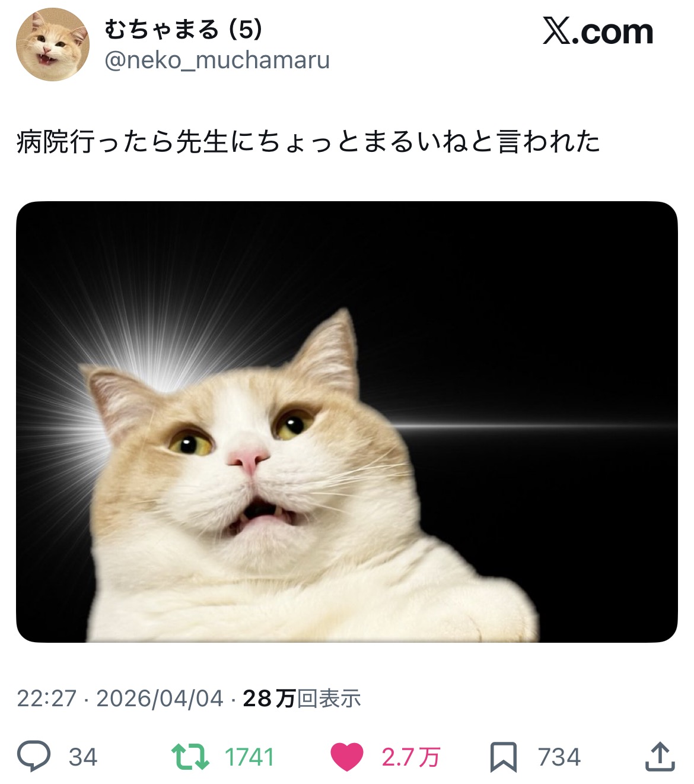Open むちゃまる cat profile avatar
This screenshot has width=694, height=784.
53,45
